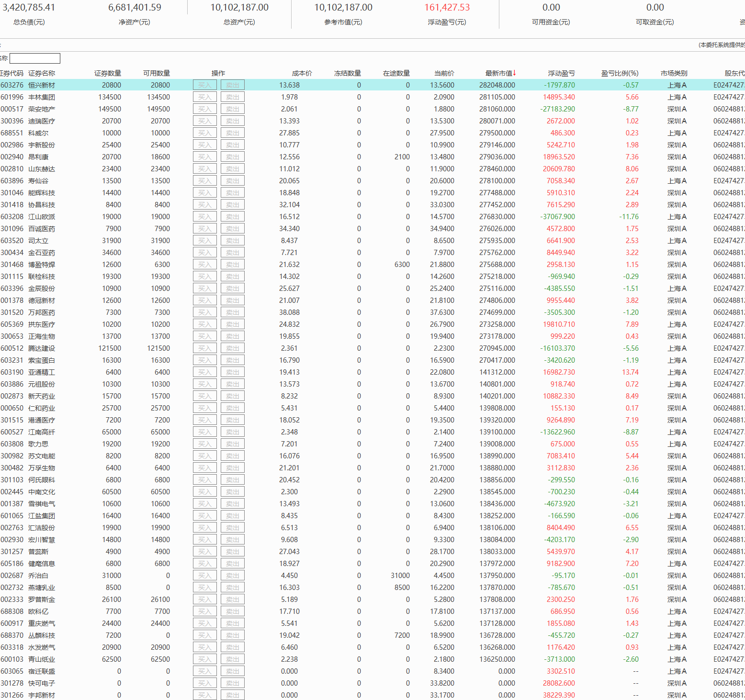
Task: Click 卖出 button for 丰林集团
Action: pos(233,97)
